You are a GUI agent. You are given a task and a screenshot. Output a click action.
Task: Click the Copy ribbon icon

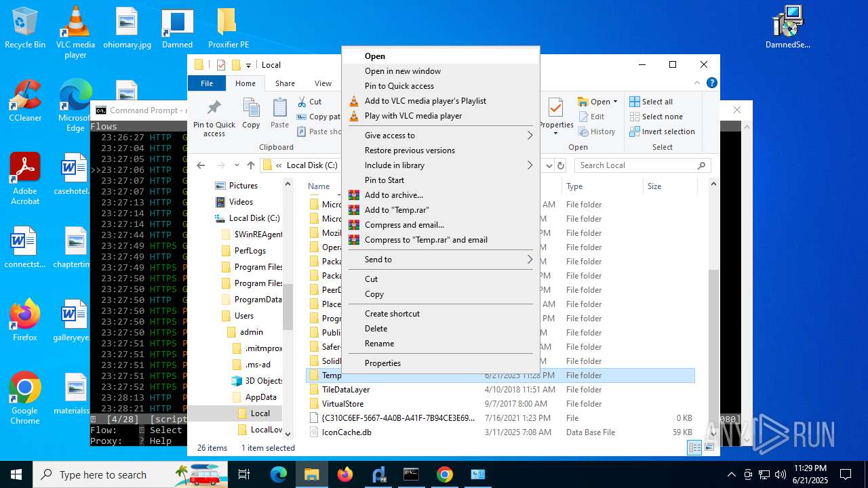(251, 113)
